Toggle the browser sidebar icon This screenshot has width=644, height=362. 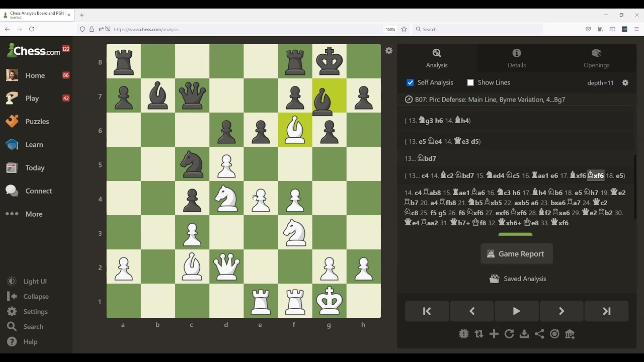point(612,29)
